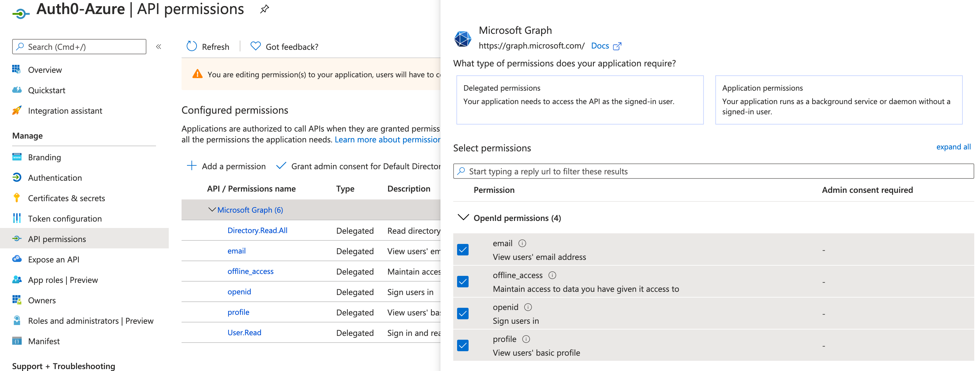980x371 pixels.
Task: Open Directory.Read.All permission link
Action: pos(257,230)
